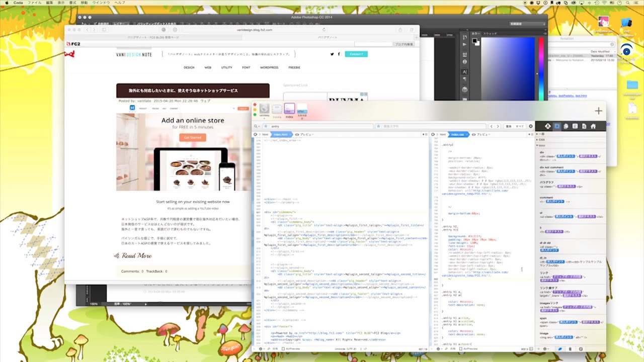Open the home icon in Coda sidebar
The image size is (644, 362).
click(x=593, y=126)
